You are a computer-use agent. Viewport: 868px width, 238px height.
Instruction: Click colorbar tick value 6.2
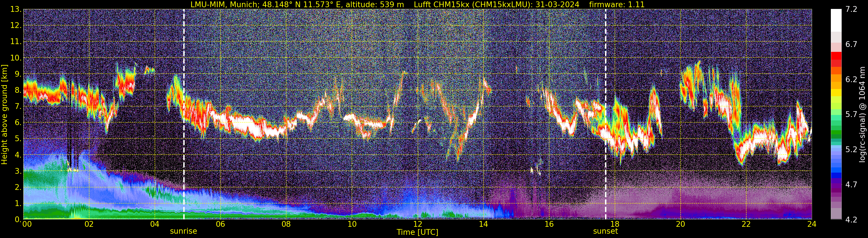click(851, 80)
